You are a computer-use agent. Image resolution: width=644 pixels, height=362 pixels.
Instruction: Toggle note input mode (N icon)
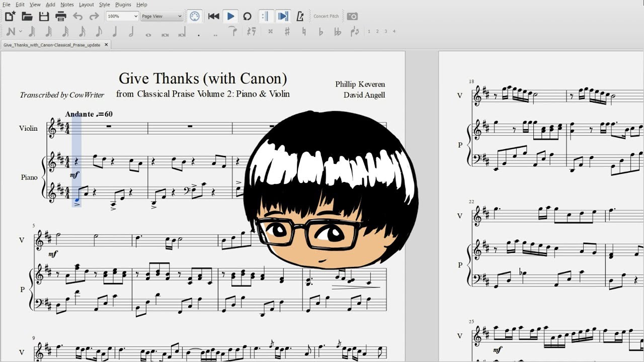[11, 32]
